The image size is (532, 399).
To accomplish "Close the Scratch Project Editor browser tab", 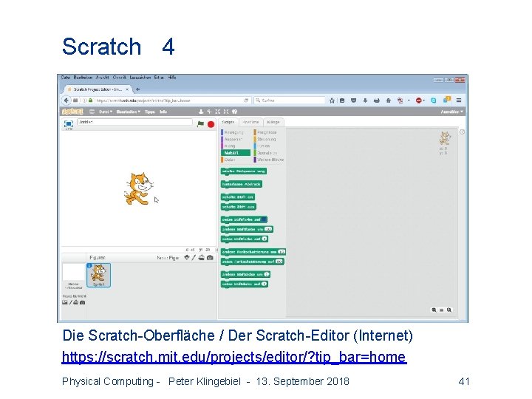I will [x=127, y=89].
